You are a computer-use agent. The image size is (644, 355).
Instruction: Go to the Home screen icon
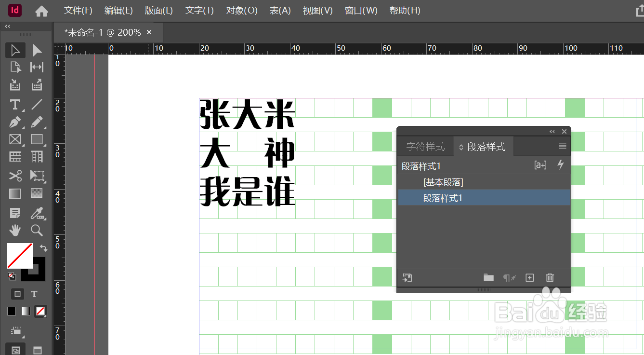[x=41, y=11]
